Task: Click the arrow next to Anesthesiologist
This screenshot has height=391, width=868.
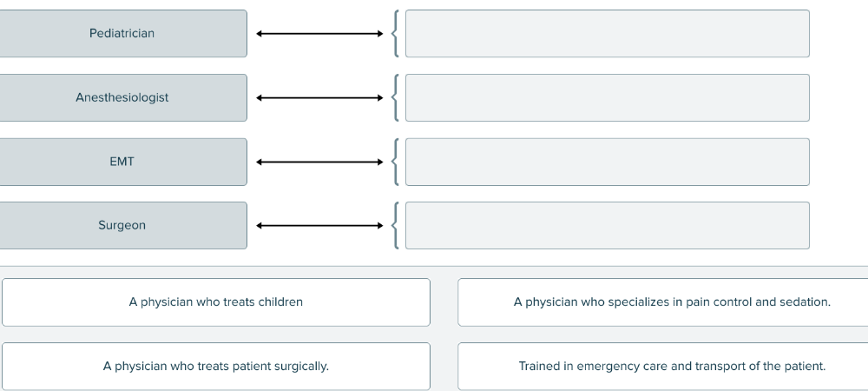Action: point(319,98)
